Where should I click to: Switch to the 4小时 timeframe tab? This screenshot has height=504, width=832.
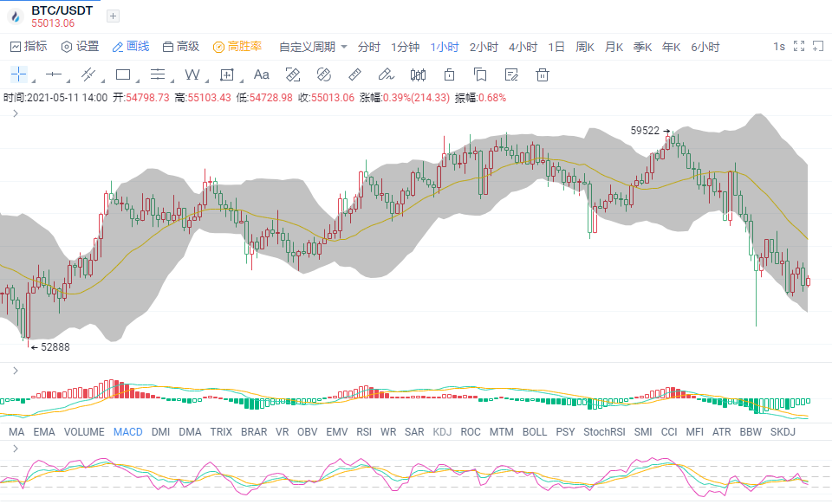click(523, 47)
